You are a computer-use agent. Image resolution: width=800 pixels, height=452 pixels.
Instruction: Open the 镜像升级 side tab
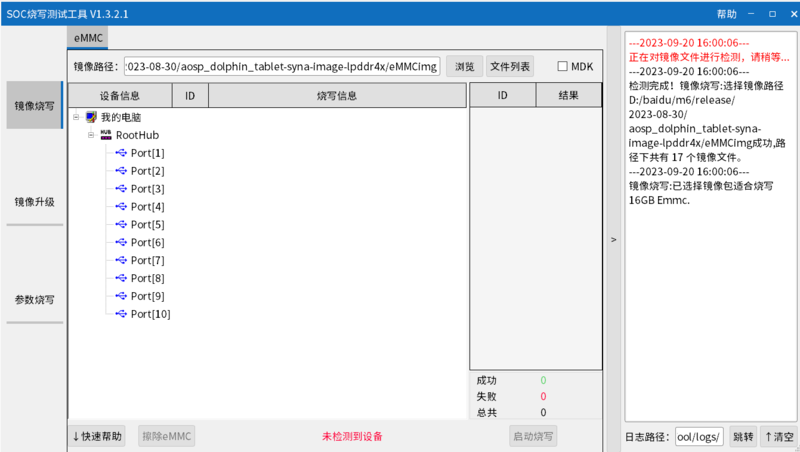point(34,202)
